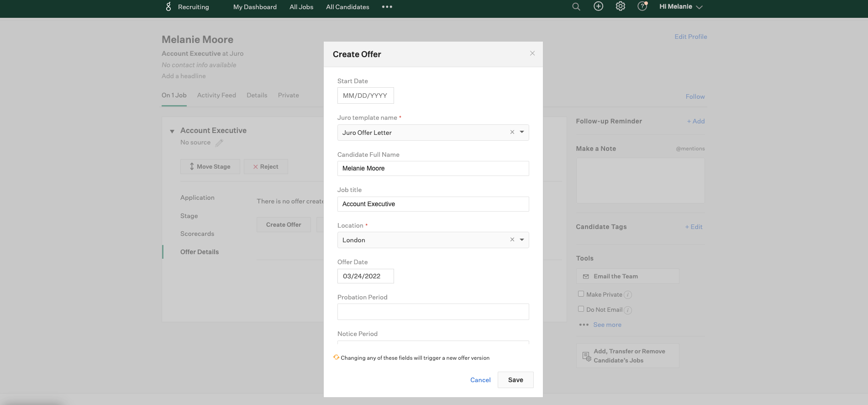Click the three dots beside See more
Screen dimensions: 868x405
pos(584,325)
